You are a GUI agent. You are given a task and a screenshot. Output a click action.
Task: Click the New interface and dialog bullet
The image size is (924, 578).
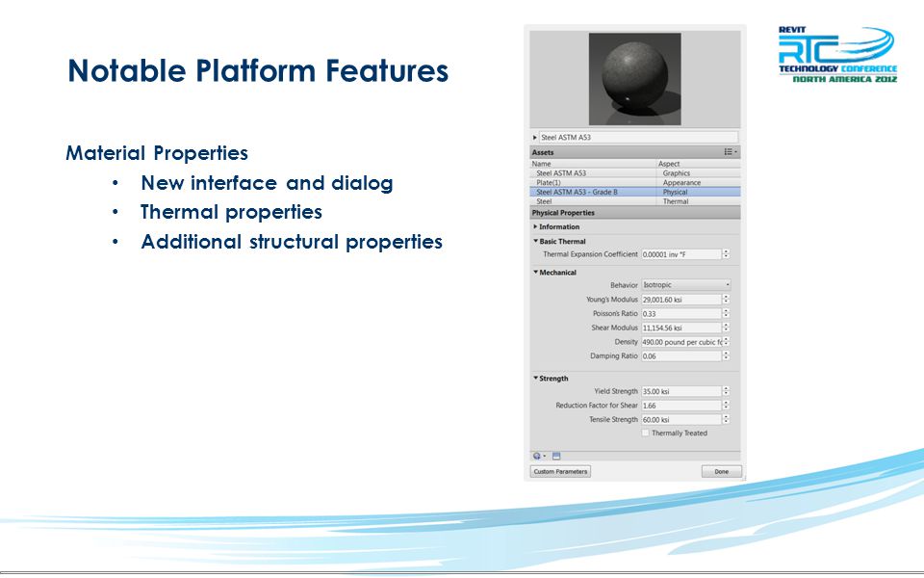[267, 183]
